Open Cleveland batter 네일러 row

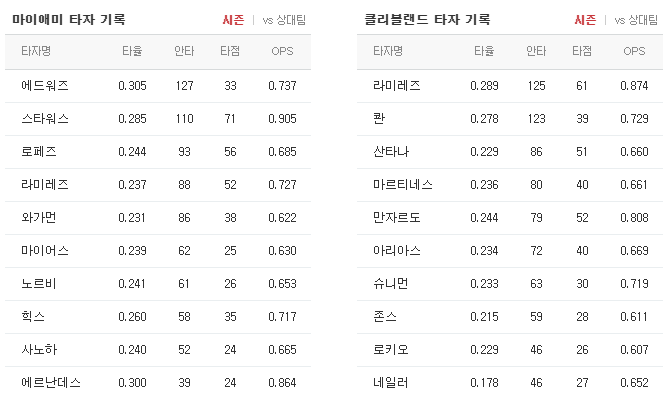510,383
